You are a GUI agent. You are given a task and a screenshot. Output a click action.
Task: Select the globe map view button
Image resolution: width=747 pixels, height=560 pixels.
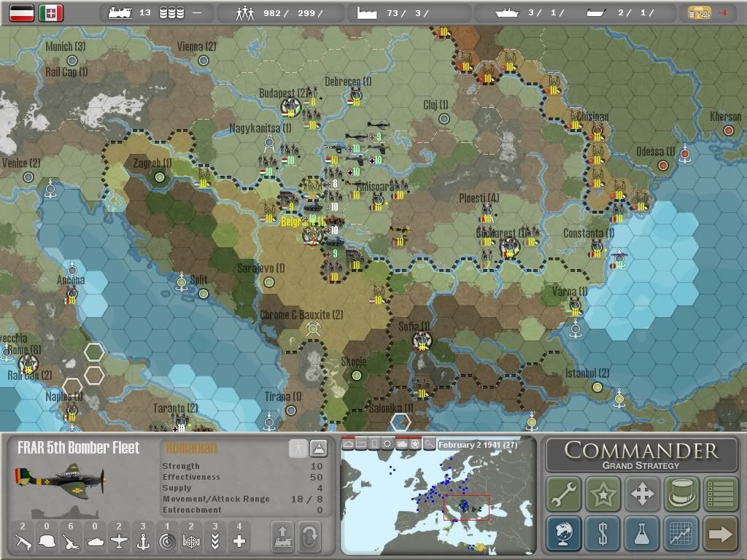coord(564,533)
